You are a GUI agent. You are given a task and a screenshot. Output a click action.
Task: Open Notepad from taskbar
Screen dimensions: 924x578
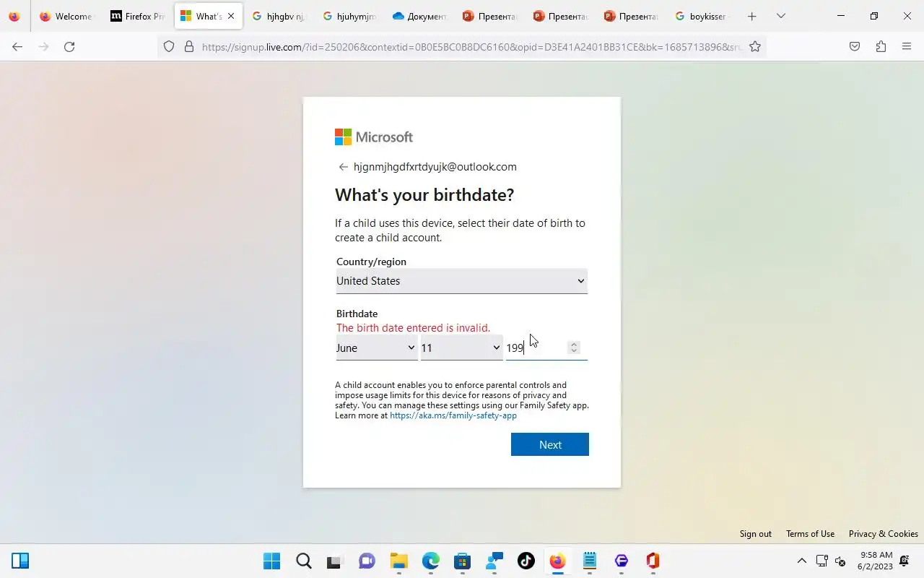click(x=590, y=561)
